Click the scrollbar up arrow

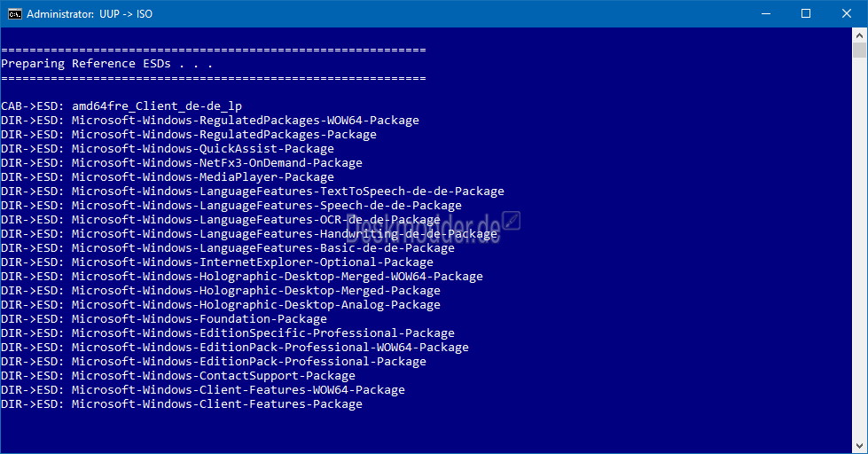859,35
